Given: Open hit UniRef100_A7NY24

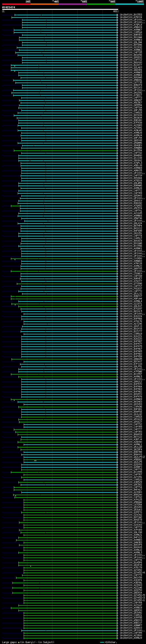Looking at the screenshot, I should [131, 17].
